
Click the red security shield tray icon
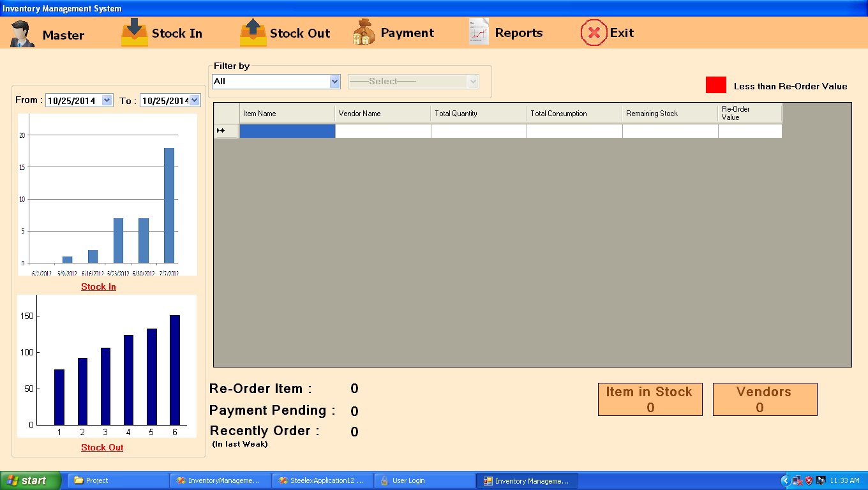(x=809, y=480)
